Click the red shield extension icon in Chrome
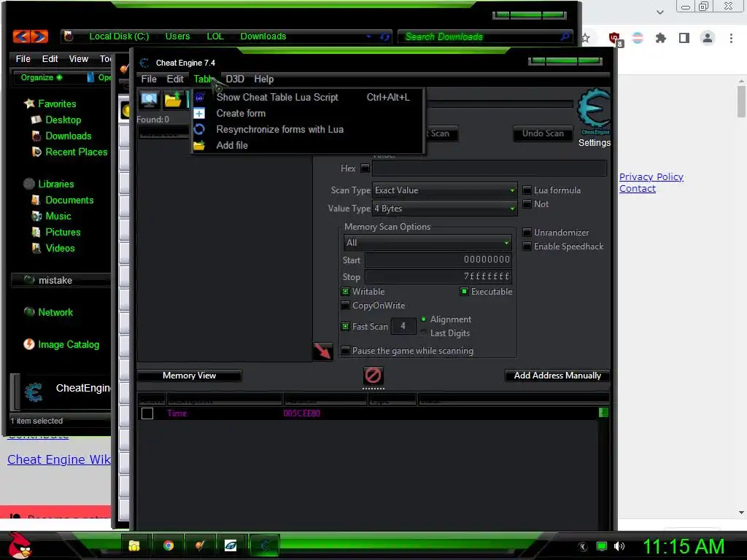The height and width of the screenshot is (560, 747). coord(615,38)
